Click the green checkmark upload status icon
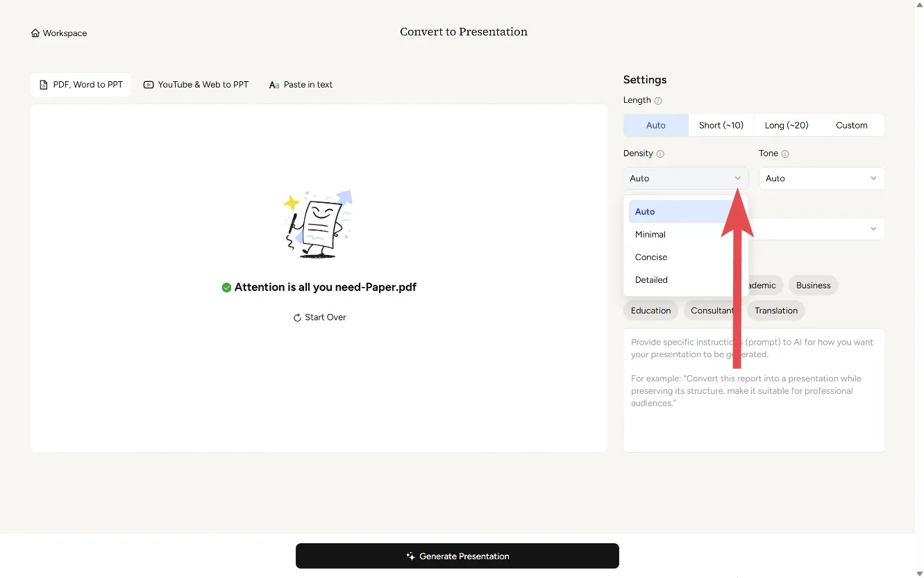This screenshot has height=578, width=924. [x=226, y=288]
